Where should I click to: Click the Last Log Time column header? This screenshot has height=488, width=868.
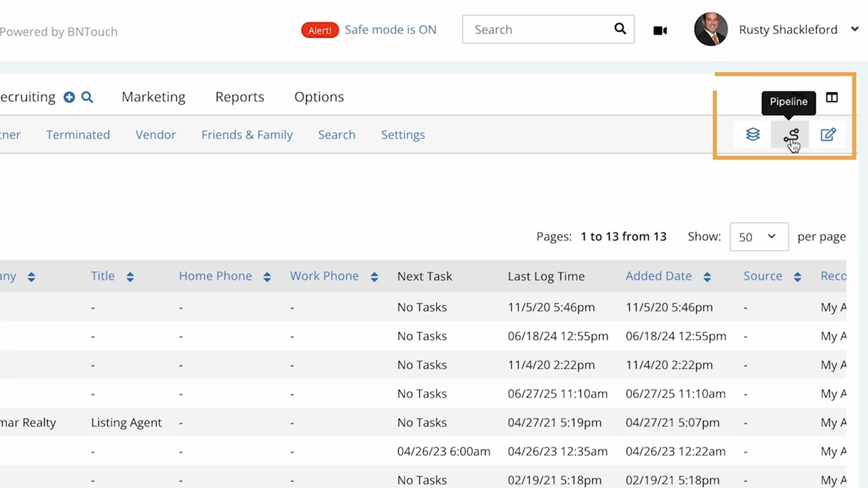click(x=546, y=276)
